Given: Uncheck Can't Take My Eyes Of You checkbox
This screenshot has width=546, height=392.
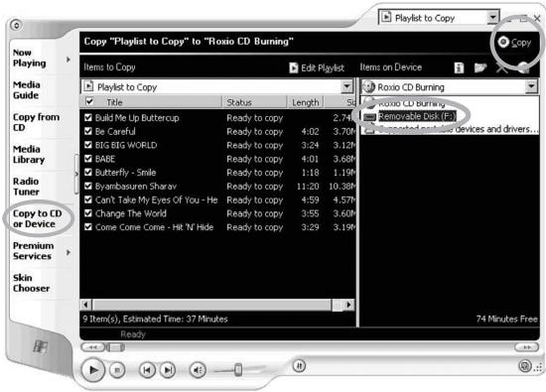Looking at the screenshot, I should point(88,199).
